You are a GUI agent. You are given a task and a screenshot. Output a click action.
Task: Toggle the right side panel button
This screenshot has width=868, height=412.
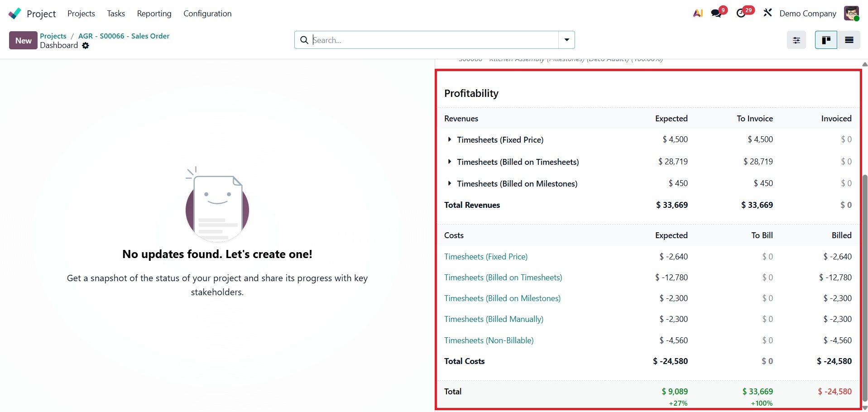click(x=796, y=40)
